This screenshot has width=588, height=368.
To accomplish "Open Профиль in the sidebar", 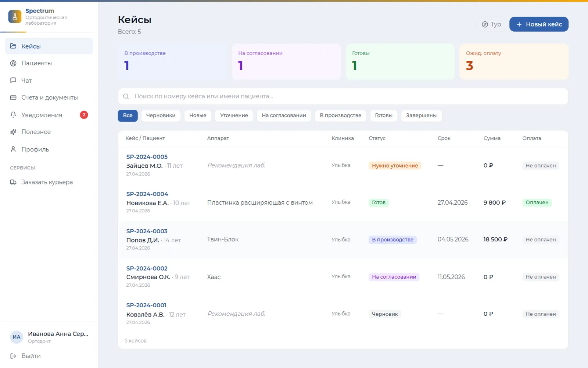I will 49,149.
